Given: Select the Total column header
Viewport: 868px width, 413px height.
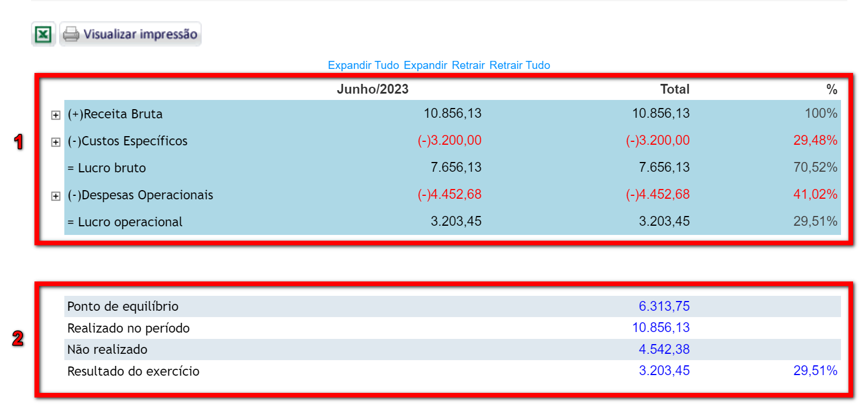Looking at the screenshot, I should click(674, 90).
